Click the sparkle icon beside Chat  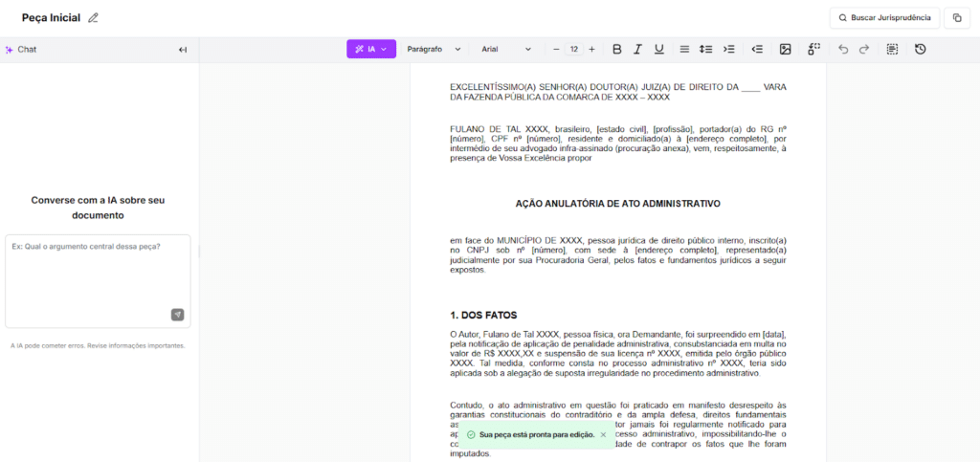click(10, 50)
